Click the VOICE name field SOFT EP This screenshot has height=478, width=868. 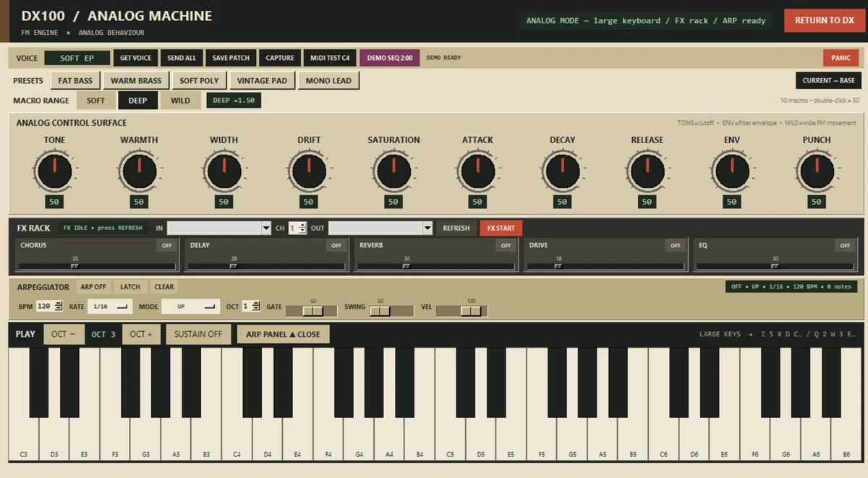(77, 58)
